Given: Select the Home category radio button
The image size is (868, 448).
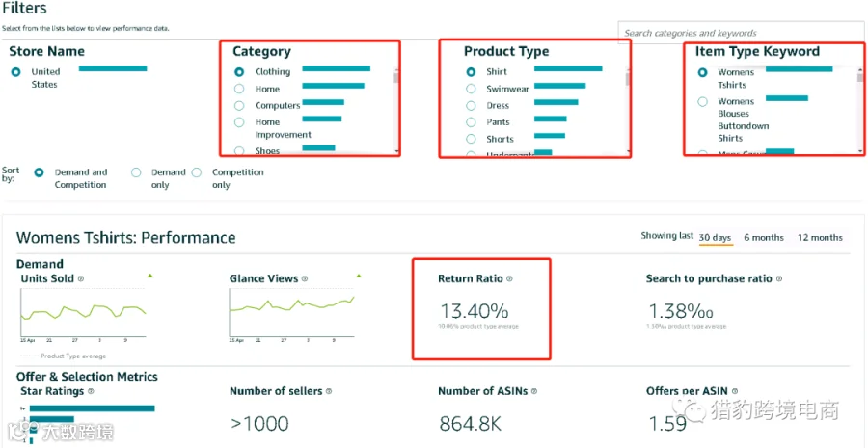Looking at the screenshot, I should 239,89.
